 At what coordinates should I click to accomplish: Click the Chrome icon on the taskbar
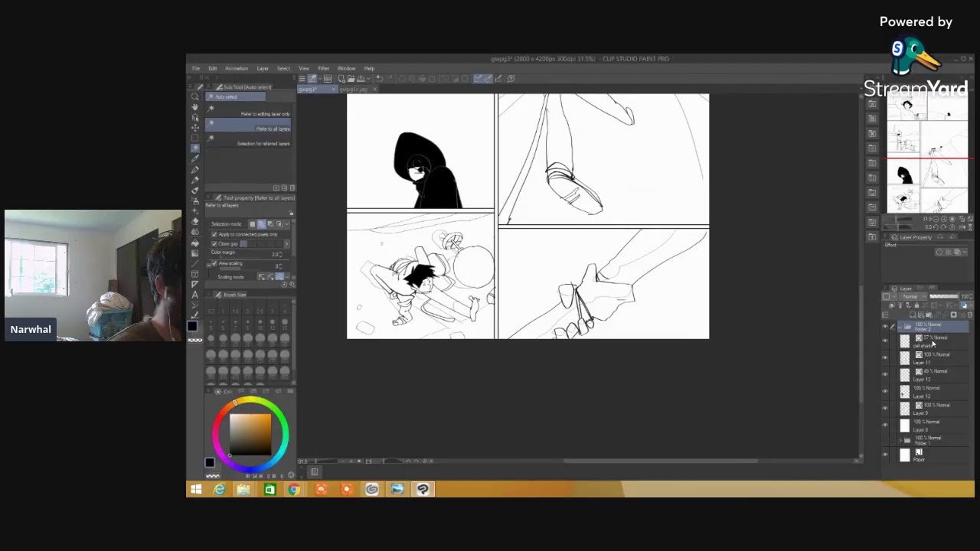coord(294,489)
